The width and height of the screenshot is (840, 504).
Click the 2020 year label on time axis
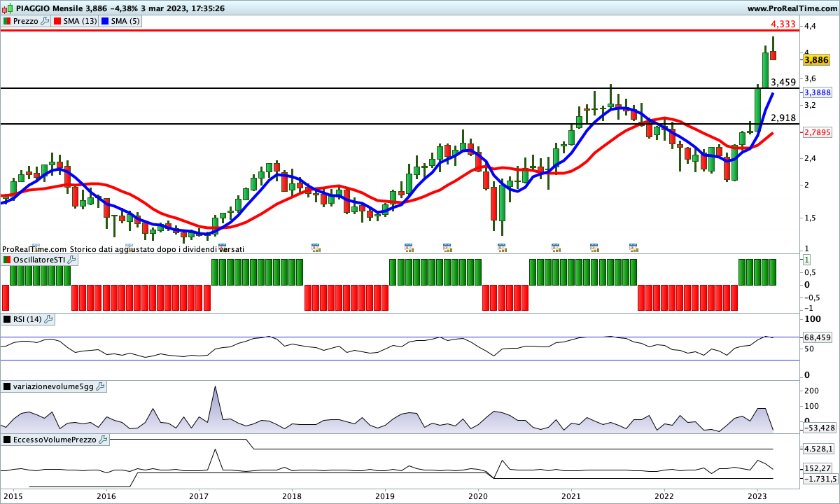tap(478, 496)
